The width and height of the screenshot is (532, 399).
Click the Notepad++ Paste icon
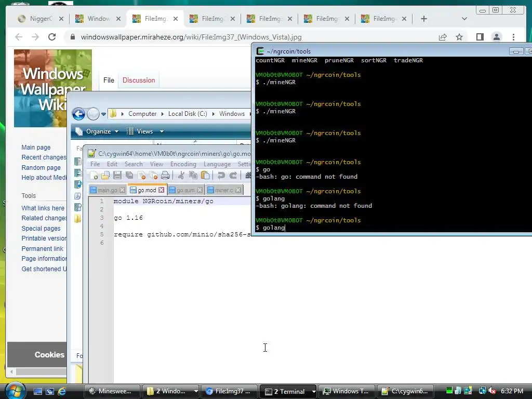pyautogui.click(x=205, y=176)
